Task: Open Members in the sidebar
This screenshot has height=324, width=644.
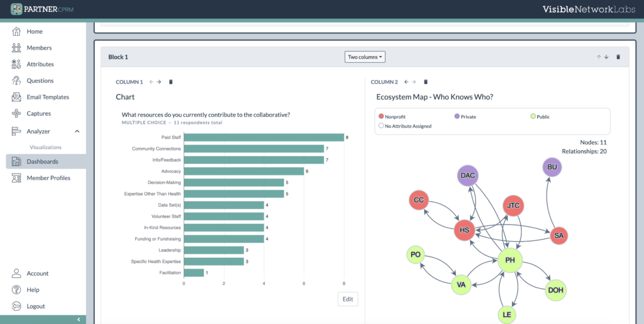Action: click(39, 48)
